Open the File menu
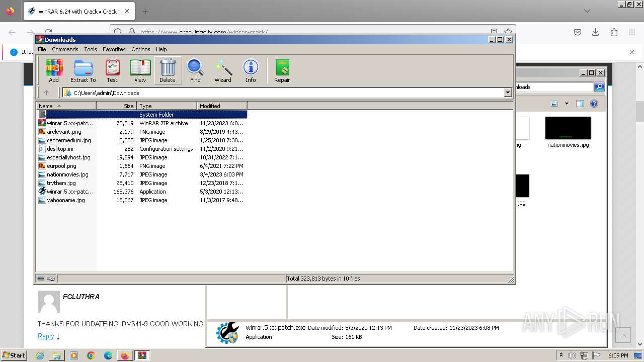Viewport: 644px width, 362px height. (42, 49)
